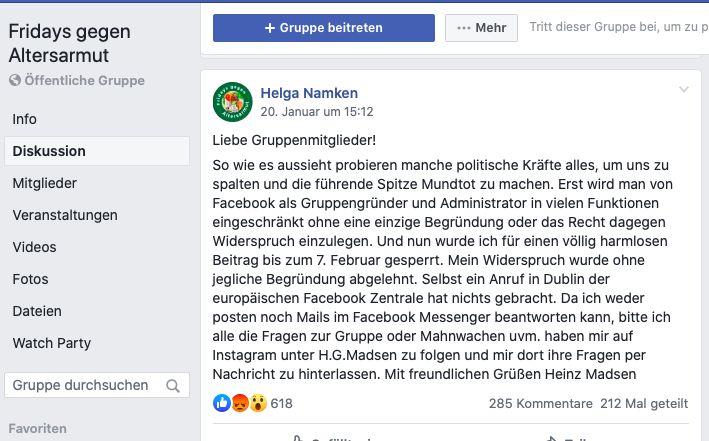Viewport: 709px width, 441px height.
Task: View the 285 Kommentare link
Action: [x=541, y=404]
